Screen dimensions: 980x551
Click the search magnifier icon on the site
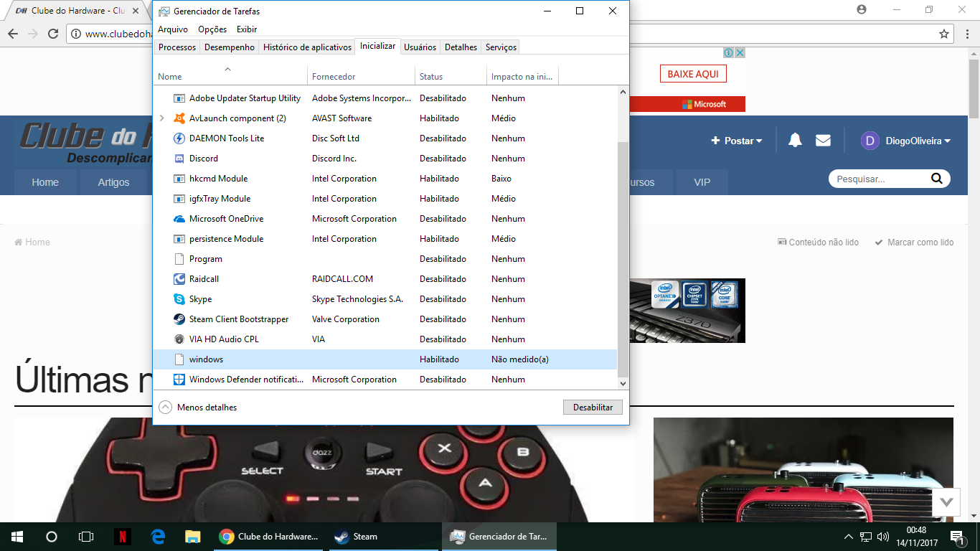[937, 179]
